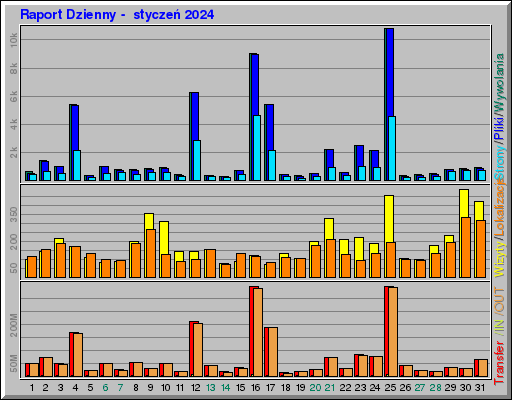Click the 8k y-axis label
The image size is (512, 400).
click(14, 69)
